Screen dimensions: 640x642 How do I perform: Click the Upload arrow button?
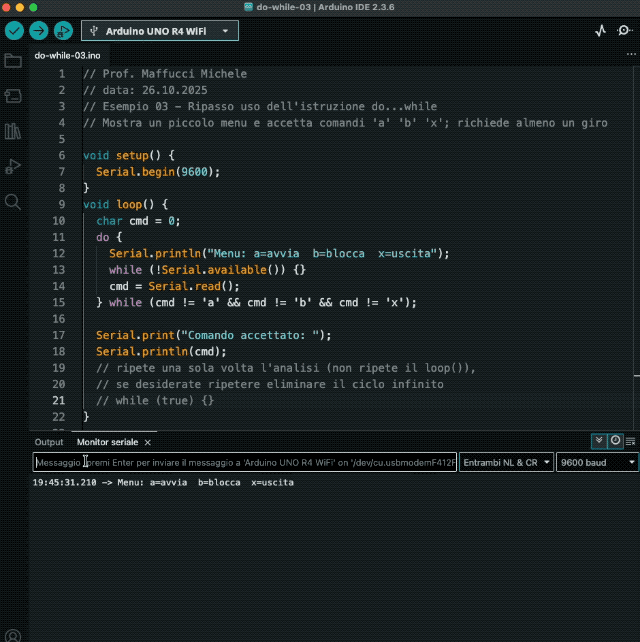(38, 31)
